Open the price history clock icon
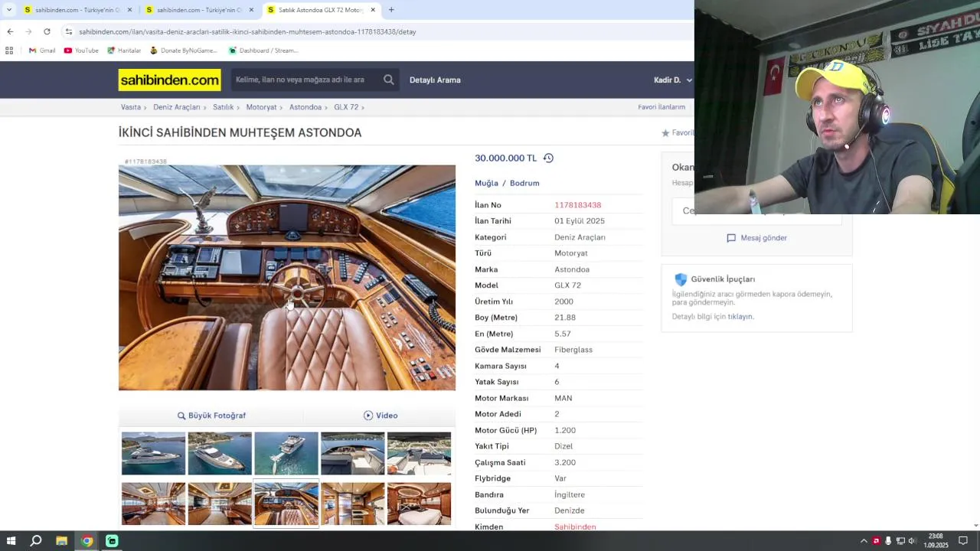This screenshot has width=980, height=551. (548, 158)
